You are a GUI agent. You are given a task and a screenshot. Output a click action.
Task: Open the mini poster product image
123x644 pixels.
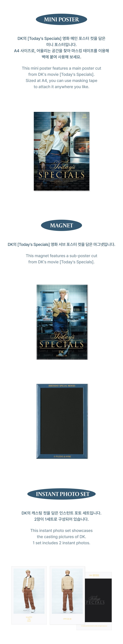coord(62,151)
